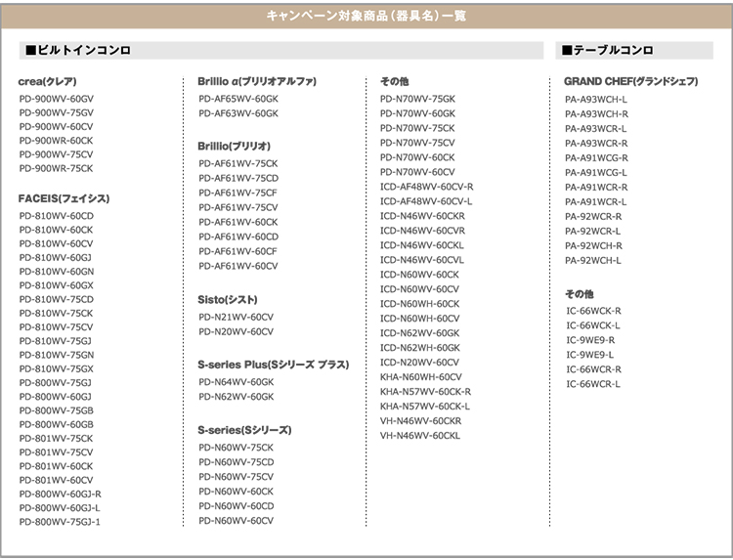The width and height of the screenshot is (733, 560).
Task: Click the Brillio α(ブリリオアルファ) heading
Action: coord(257,81)
